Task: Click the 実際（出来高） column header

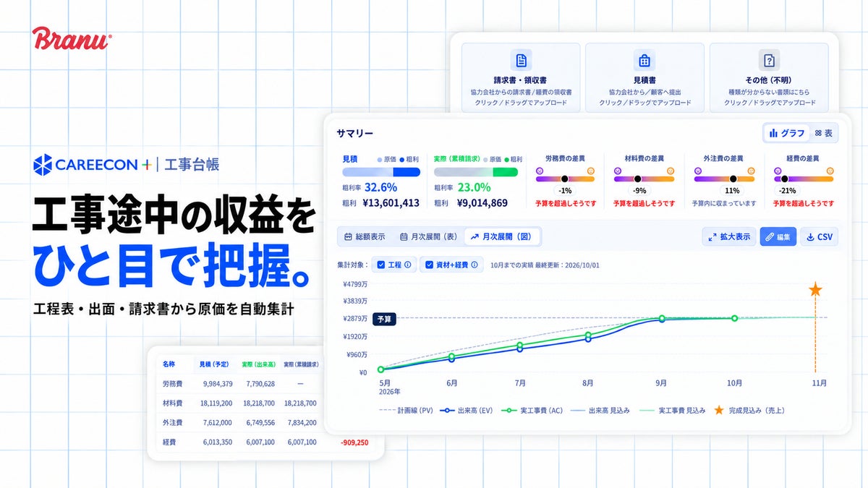Action: click(x=258, y=364)
